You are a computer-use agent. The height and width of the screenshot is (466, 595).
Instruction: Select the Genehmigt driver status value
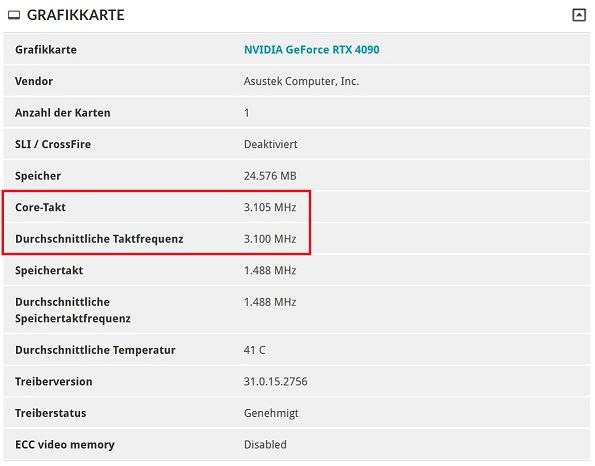[x=271, y=413]
